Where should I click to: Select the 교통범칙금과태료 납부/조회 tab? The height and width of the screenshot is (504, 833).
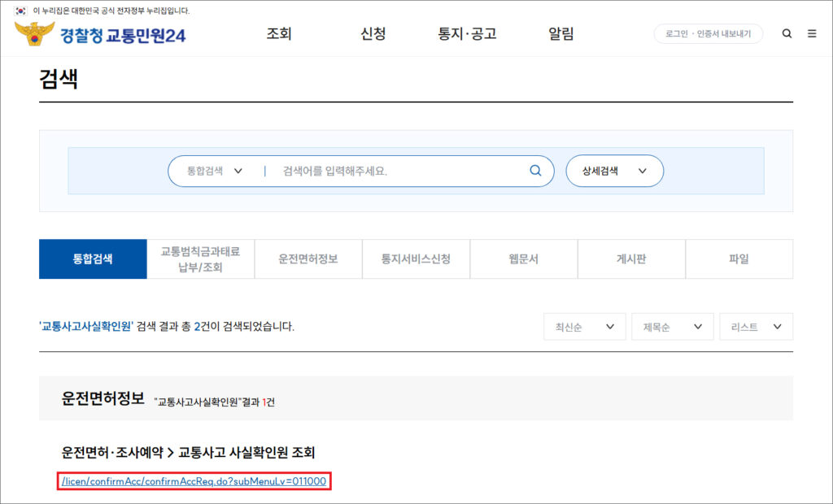[200, 259]
